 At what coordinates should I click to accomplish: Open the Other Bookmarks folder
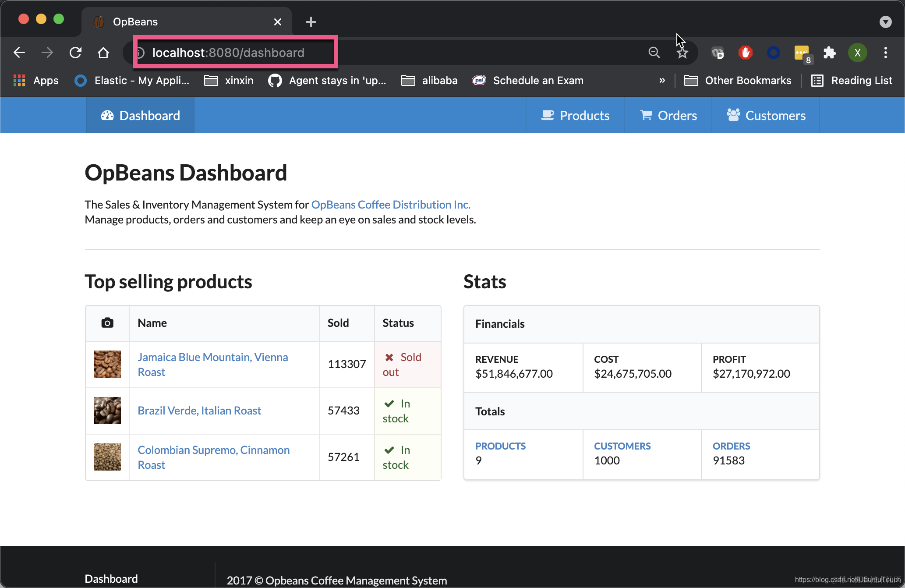[738, 81]
